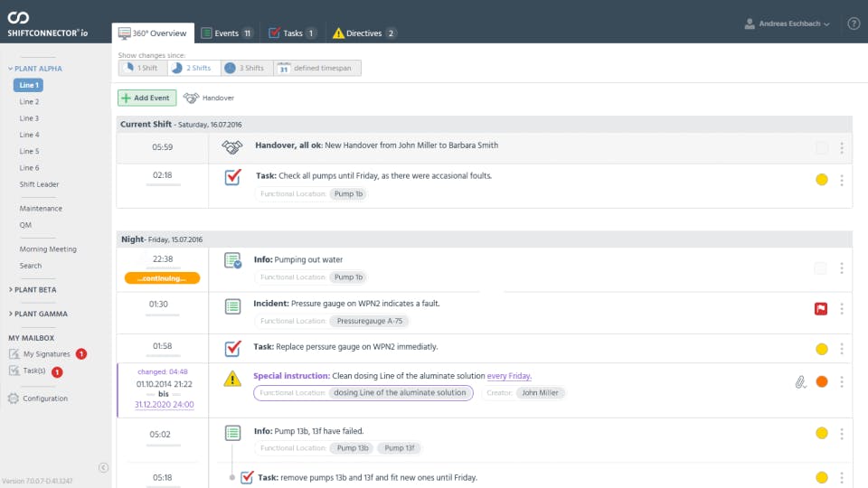868x488 pixels.
Task: Open Shift Leader in the sidebar
Action: tap(39, 184)
